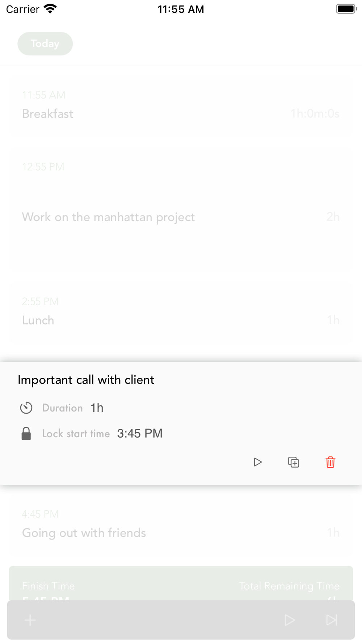Tap the Lock start time label
This screenshot has height=644, width=362.
(76, 434)
